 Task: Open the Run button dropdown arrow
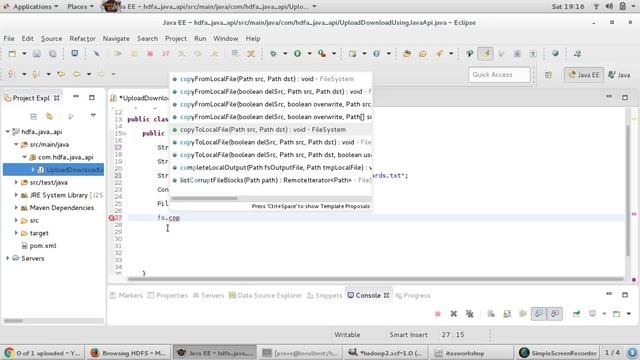(309, 53)
